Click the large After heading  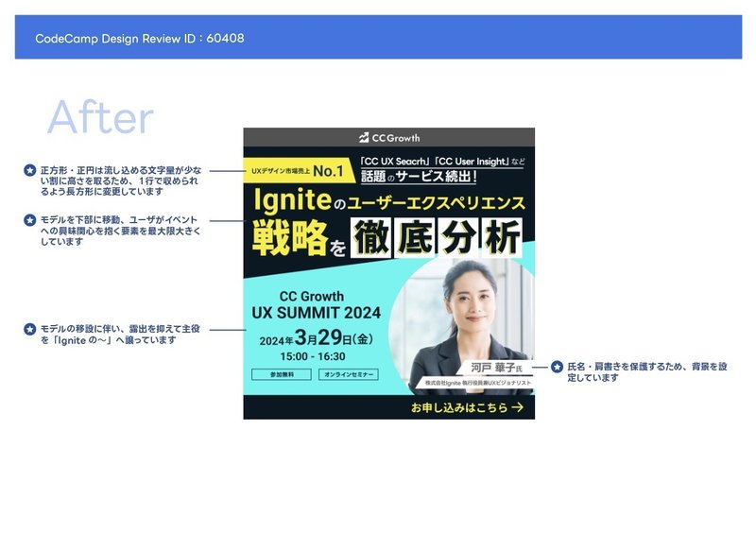(x=100, y=117)
